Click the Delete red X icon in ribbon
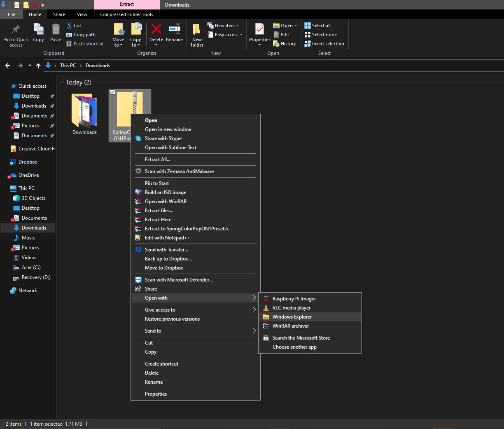Screen dimensions: 504x429 (x=156, y=30)
